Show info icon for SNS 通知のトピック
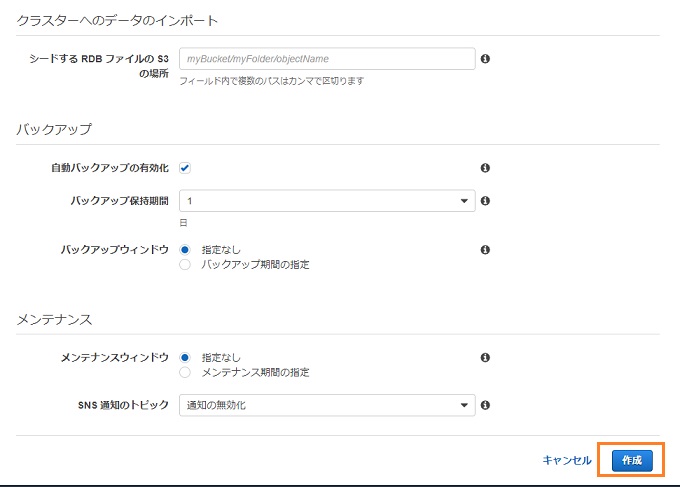This screenshot has height=487, width=680. 485,405
